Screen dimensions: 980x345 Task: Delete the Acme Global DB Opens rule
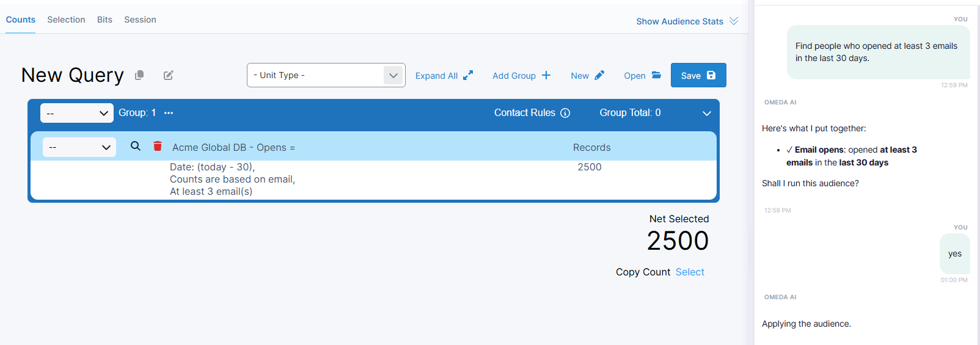pos(158,146)
